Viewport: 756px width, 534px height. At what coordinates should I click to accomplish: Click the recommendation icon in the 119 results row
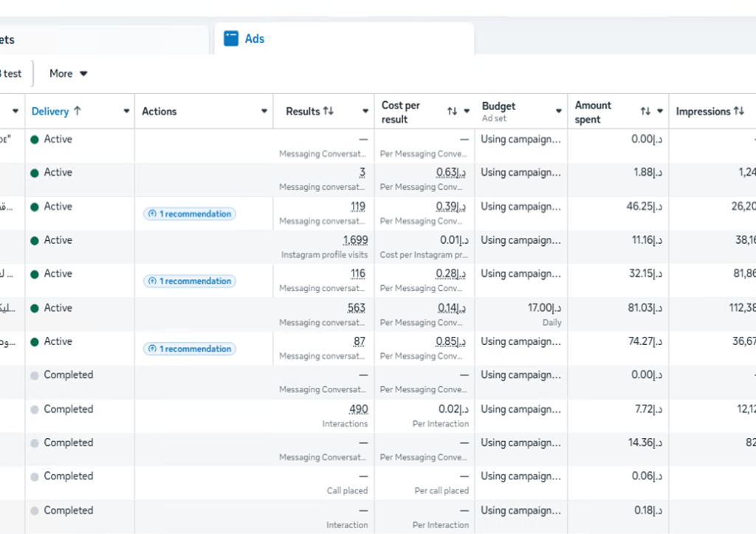[152, 214]
